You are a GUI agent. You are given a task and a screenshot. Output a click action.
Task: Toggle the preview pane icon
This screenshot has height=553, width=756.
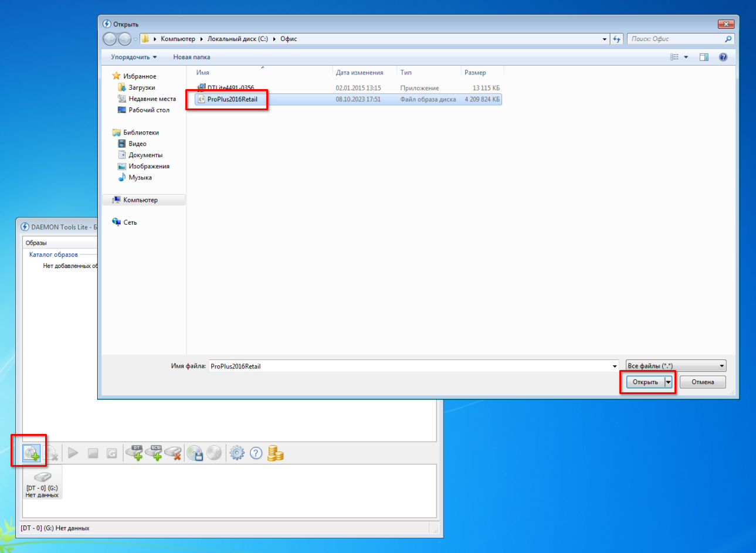coord(704,57)
